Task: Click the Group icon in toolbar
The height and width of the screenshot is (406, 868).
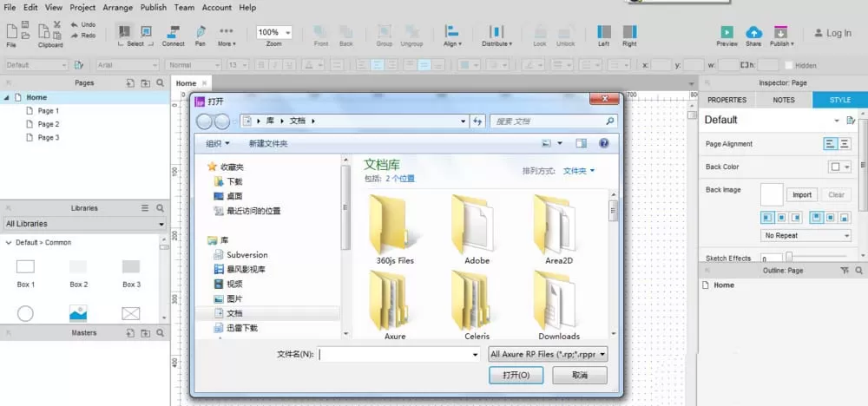Action: pyautogui.click(x=385, y=31)
